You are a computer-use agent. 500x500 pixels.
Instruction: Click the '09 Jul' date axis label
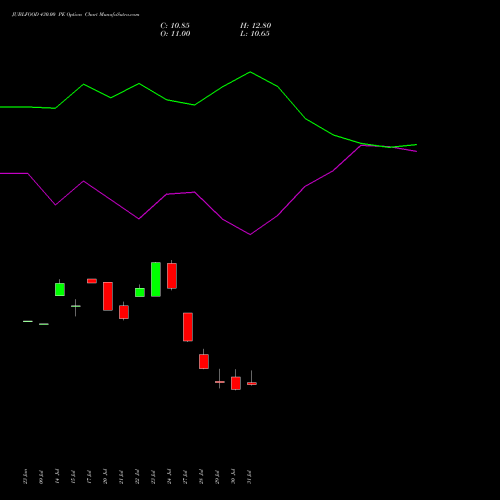click(x=41, y=477)
